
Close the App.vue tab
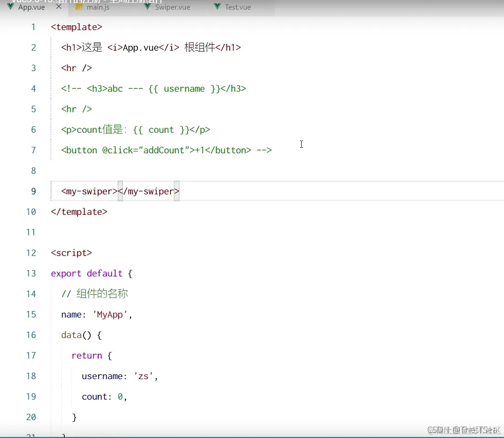(x=59, y=7)
